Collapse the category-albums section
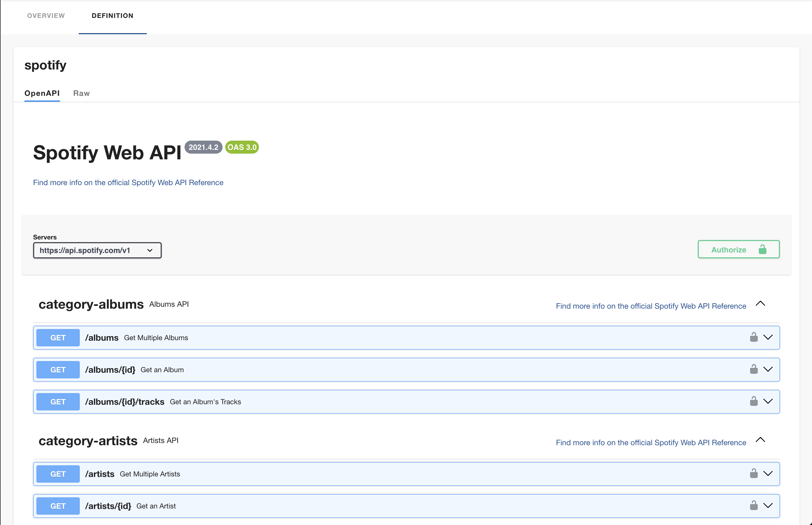 tap(760, 304)
